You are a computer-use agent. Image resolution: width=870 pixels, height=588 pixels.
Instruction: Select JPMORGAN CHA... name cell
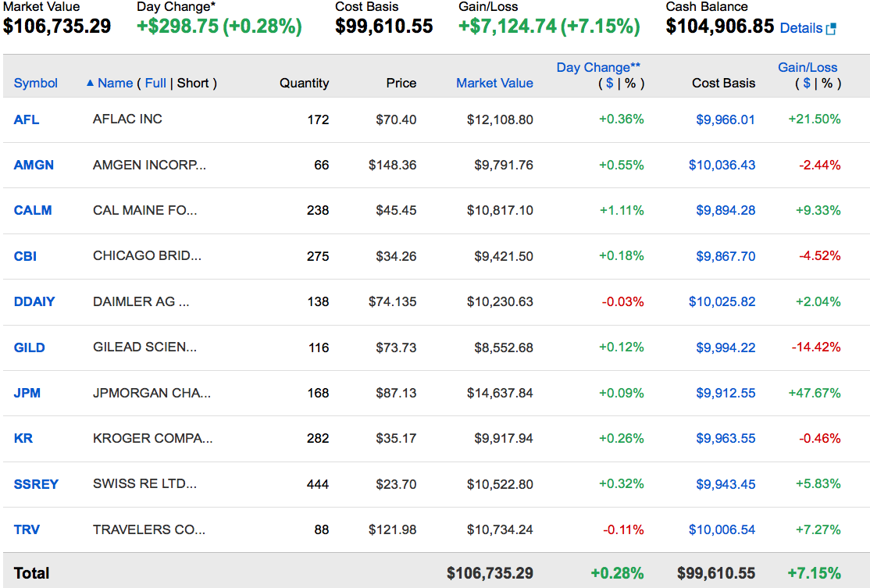[x=152, y=393]
